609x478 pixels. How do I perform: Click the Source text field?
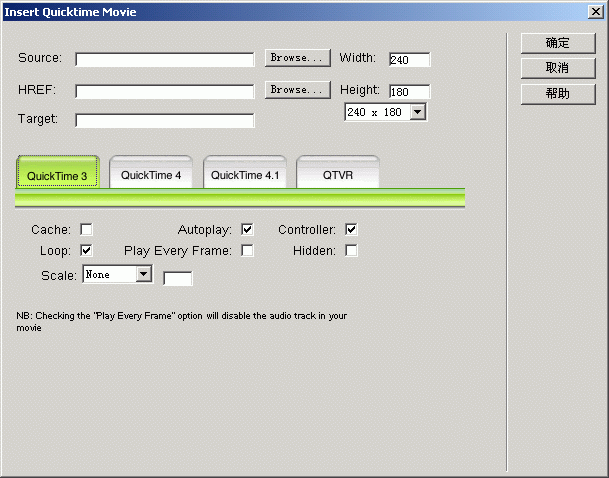tap(165, 59)
